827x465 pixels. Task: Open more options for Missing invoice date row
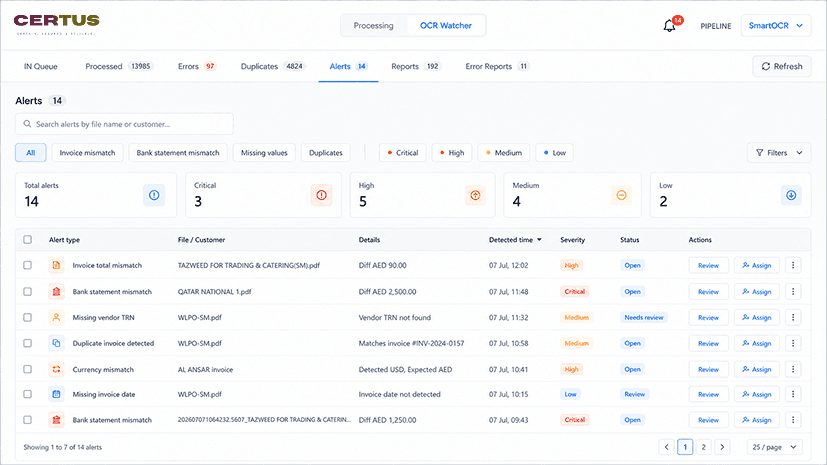pyautogui.click(x=793, y=394)
